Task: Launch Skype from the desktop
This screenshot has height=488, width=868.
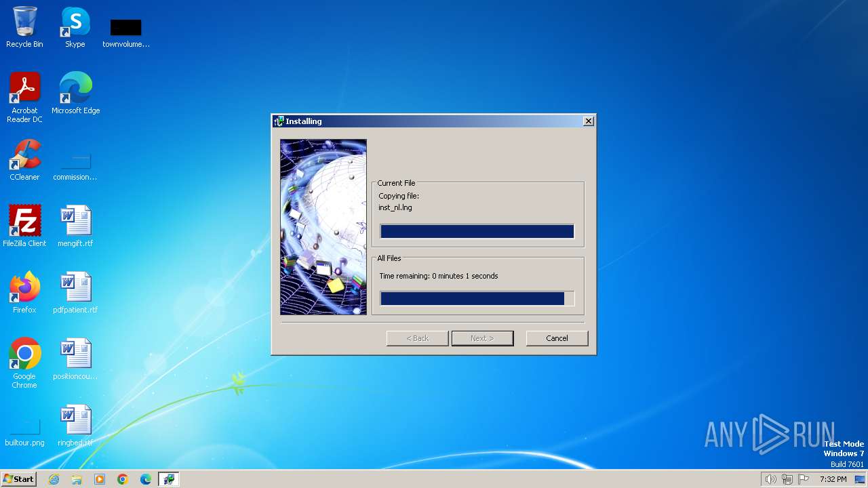Action: 75,27
